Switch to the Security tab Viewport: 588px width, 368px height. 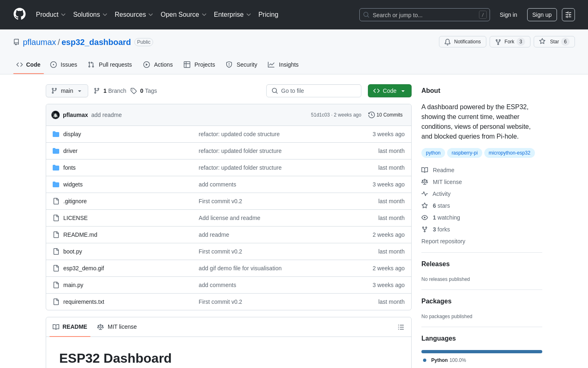(242, 65)
